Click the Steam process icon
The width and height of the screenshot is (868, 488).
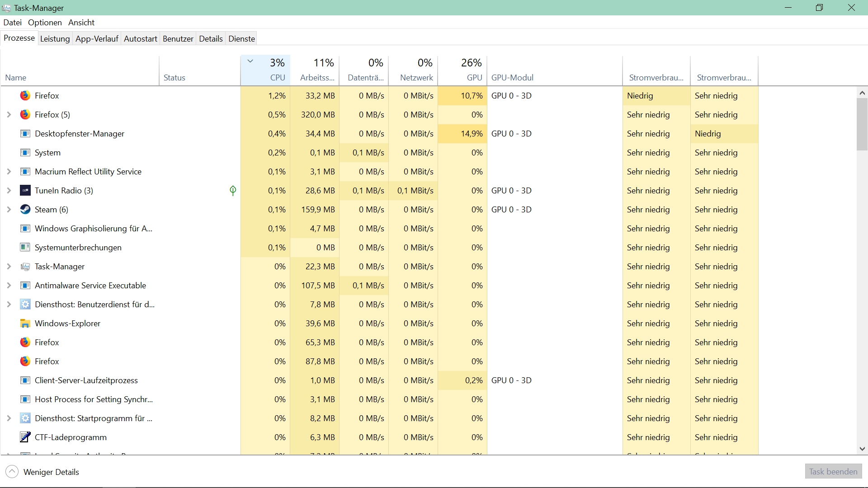pyautogui.click(x=25, y=209)
